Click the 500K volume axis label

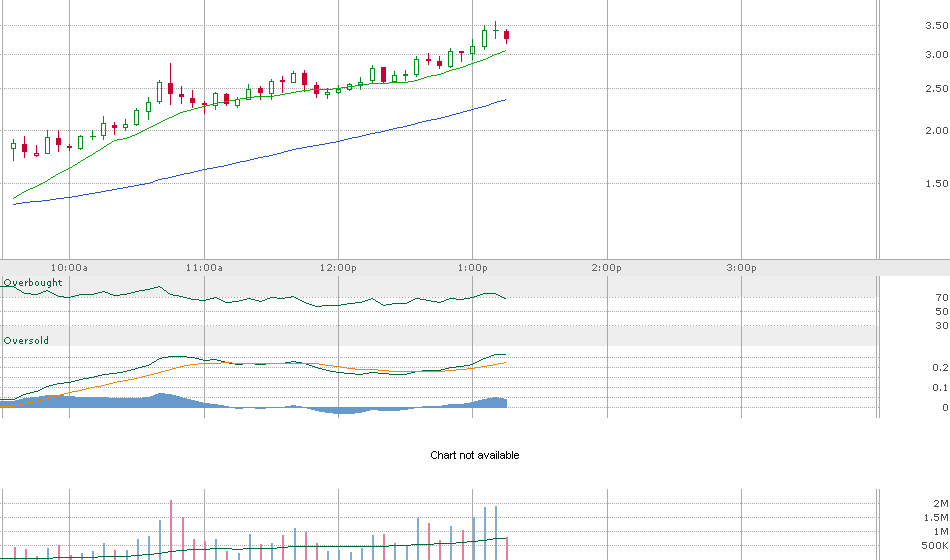tap(935, 546)
